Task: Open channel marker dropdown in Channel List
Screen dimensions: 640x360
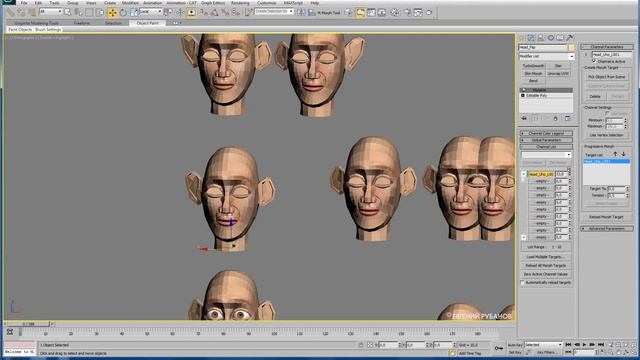Action: click(x=546, y=155)
